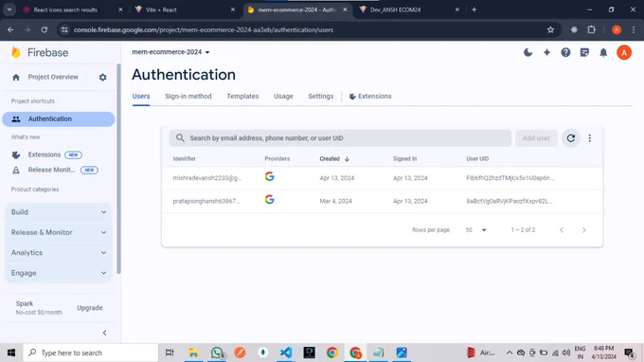Open WhatsApp from taskbar

pos(217,353)
